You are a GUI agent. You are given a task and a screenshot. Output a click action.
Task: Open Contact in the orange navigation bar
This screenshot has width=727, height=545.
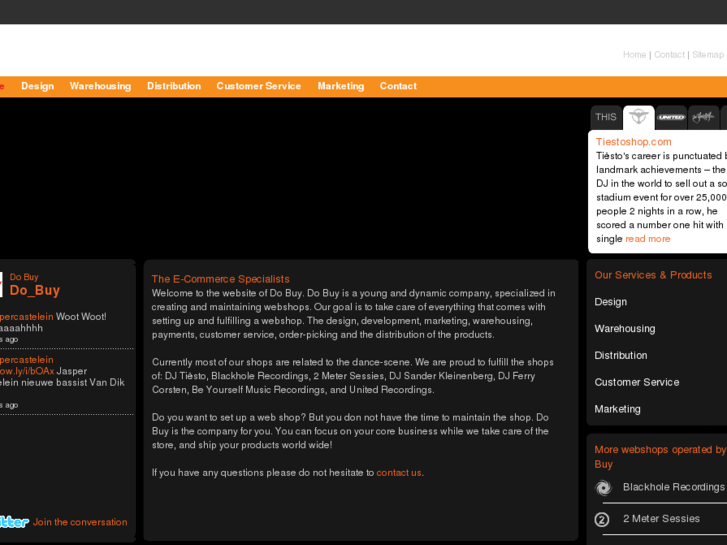coord(398,86)
